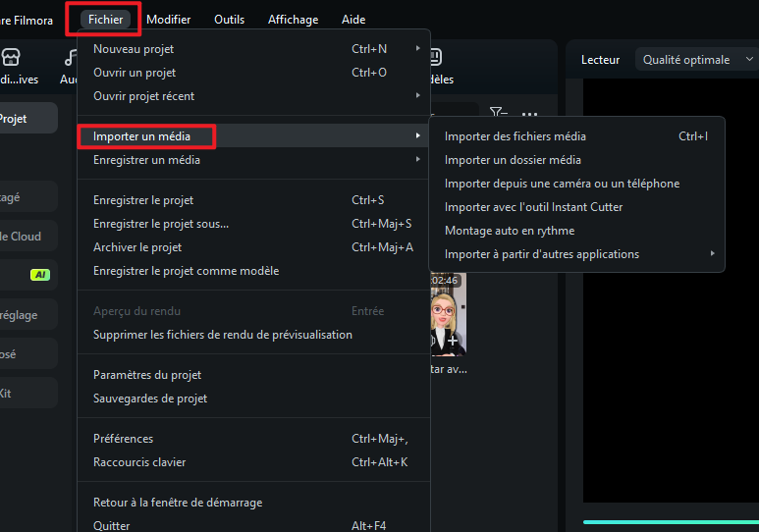This screenshot has width=759, height=532.
Task: Click the stock media store icon
Action: [x=11, y=58]
